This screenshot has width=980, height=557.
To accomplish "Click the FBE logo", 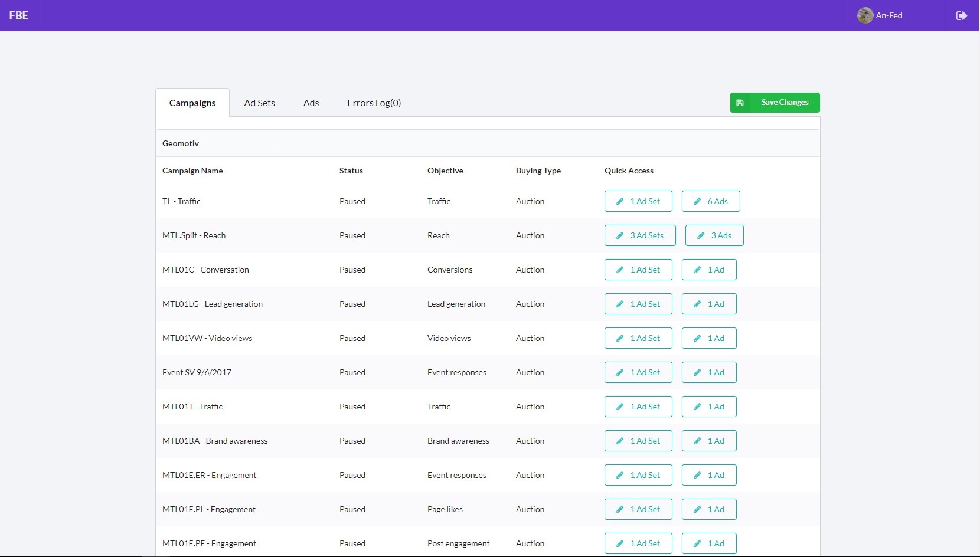I will pos(19,16).
